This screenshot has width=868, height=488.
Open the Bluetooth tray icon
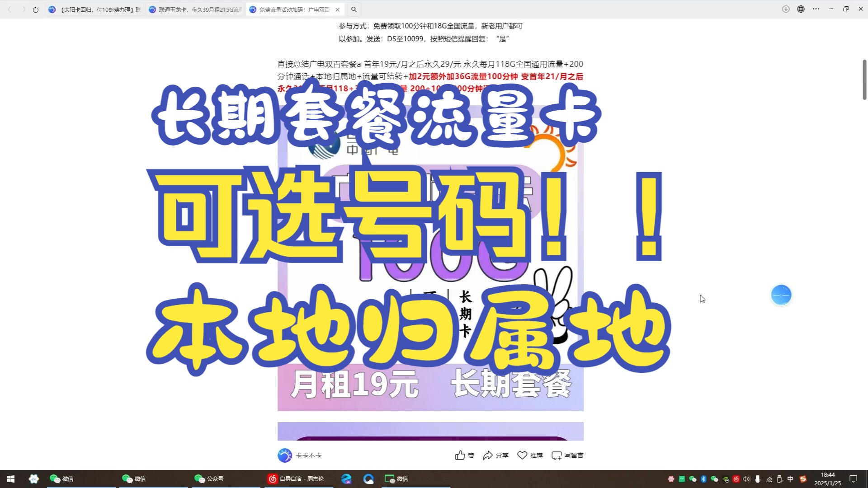pyautogui.click(x=703, y=479)
